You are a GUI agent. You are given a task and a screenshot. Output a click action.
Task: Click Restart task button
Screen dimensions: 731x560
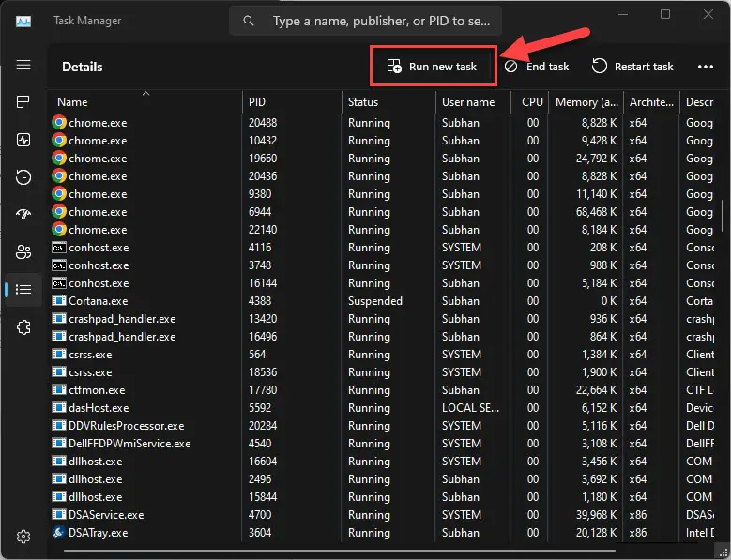click(x=632, y=67)
